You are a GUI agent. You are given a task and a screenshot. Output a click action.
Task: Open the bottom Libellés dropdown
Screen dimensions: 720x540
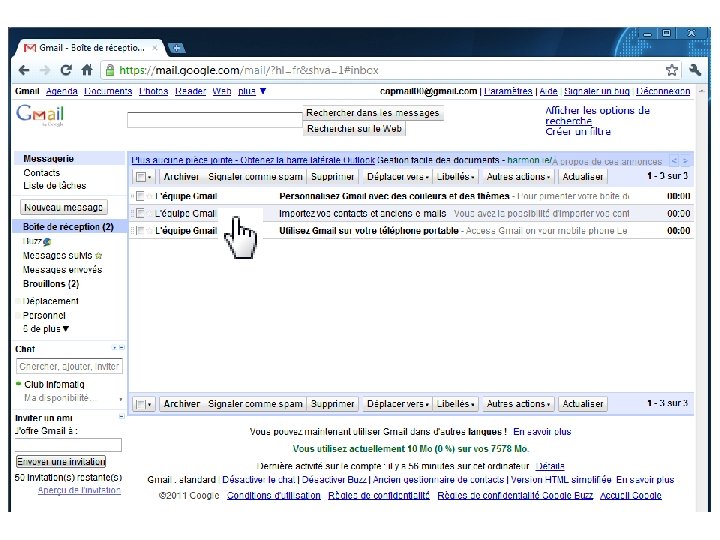(455, 404)
